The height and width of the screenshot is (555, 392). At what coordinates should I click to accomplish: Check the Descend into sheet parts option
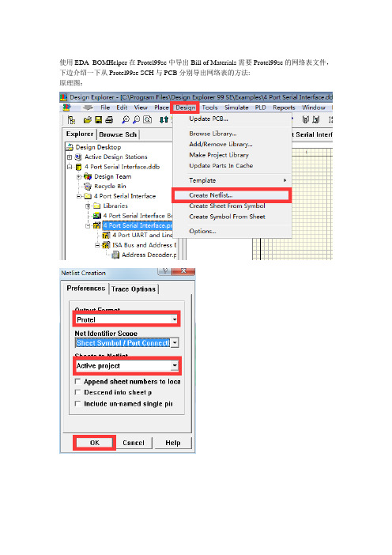point(77,392)
